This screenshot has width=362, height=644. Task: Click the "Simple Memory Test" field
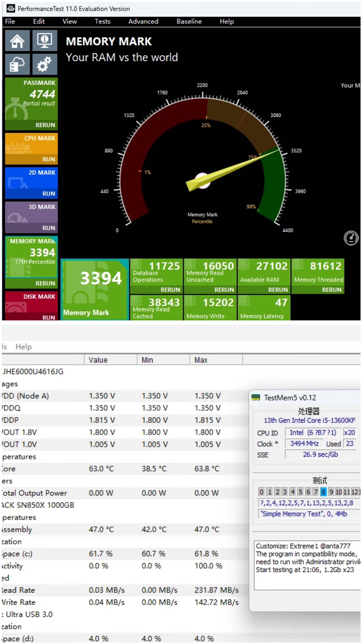click(x=309, y=514)
